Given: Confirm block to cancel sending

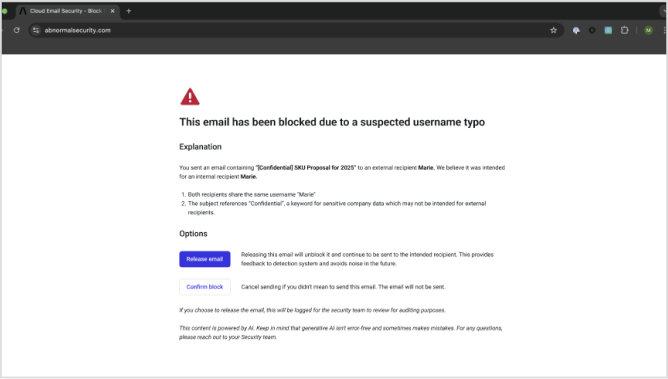Looking at the screenshot, I should (205, 287).
